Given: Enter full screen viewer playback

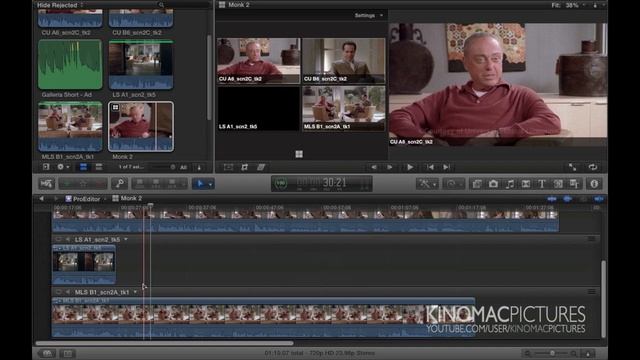Looking at the screenshot, I should [x=572, y=167].
